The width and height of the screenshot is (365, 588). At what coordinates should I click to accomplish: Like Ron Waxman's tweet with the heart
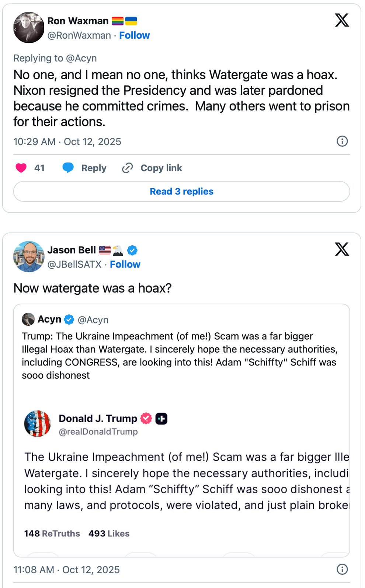click(21, 168)
